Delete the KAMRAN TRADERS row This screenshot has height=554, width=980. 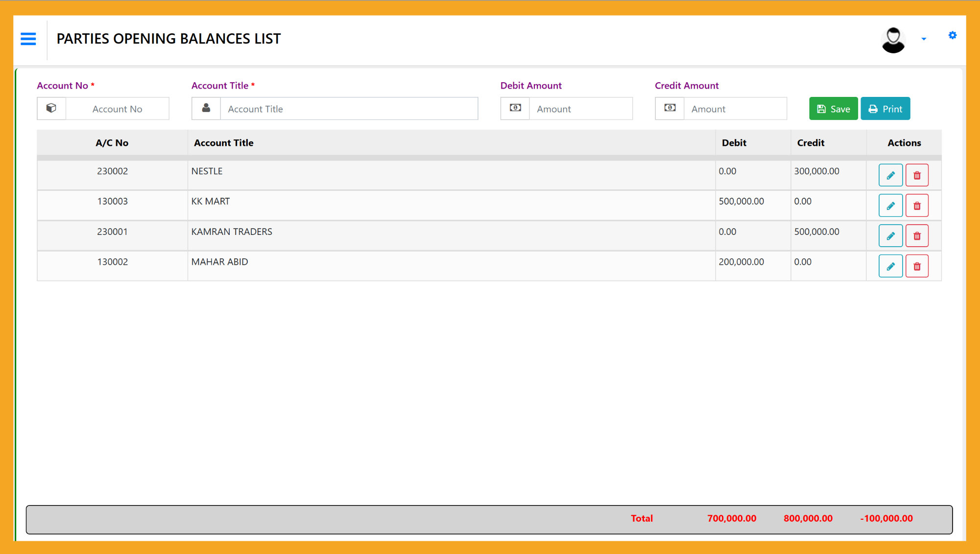tap(917, 236)
